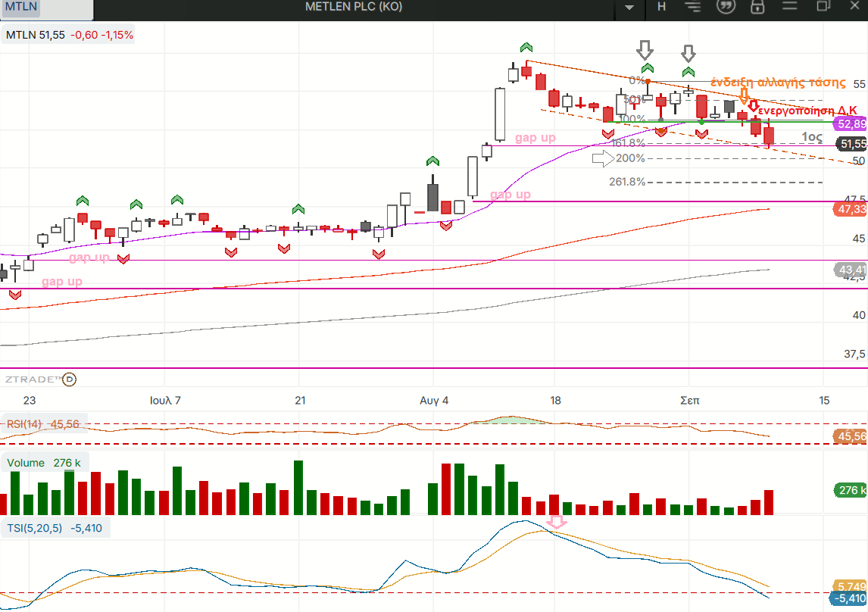Select the 161.8% Fibonacci level label
This screenshot has width=868, height=612.
click(x=628, y=142)
